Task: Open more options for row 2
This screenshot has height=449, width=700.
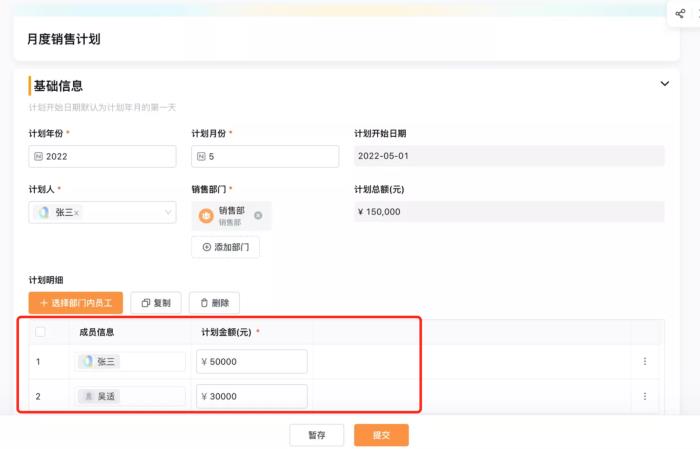Action: point(644,396)
